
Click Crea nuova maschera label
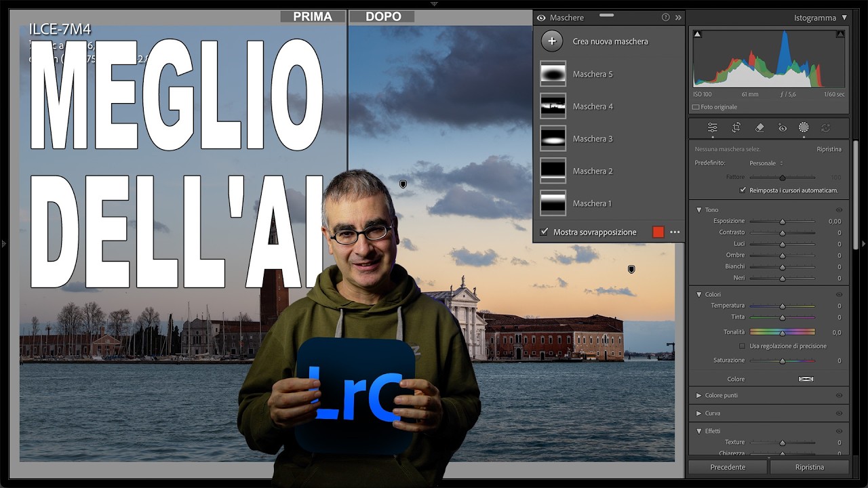(x=610, y=41)
